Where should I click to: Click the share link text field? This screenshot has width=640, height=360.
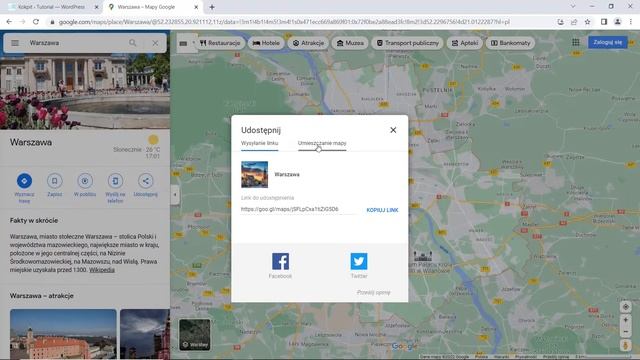[x=298, y=209]
